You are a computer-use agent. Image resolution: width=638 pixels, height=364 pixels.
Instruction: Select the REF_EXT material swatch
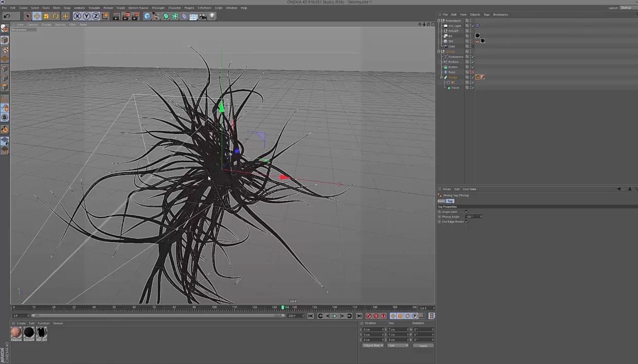click(42, 332)
